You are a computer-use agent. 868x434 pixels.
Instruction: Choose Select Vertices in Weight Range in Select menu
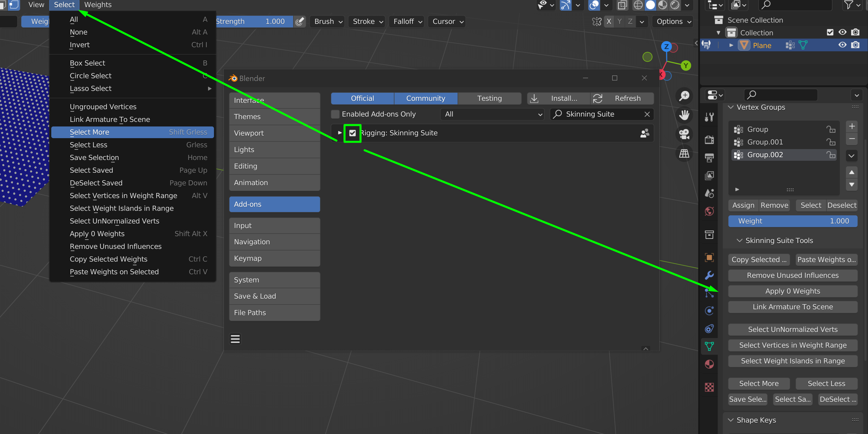[132, 196]
